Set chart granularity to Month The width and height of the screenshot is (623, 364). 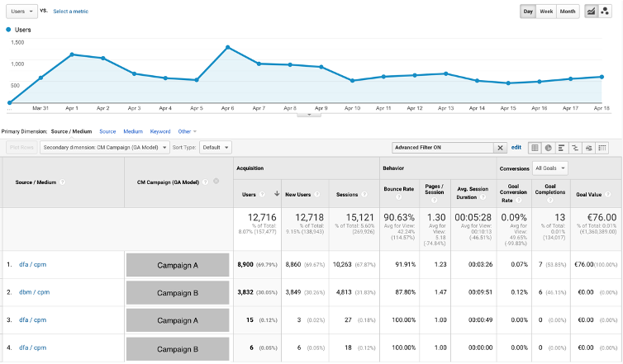click(x=568, y=12)
